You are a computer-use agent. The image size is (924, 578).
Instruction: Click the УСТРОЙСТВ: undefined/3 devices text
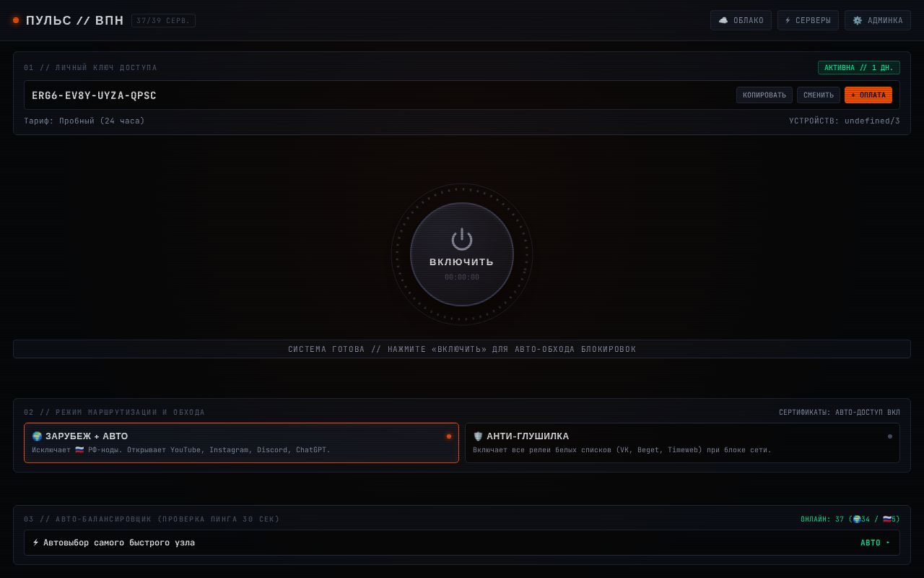coord(845,121)
